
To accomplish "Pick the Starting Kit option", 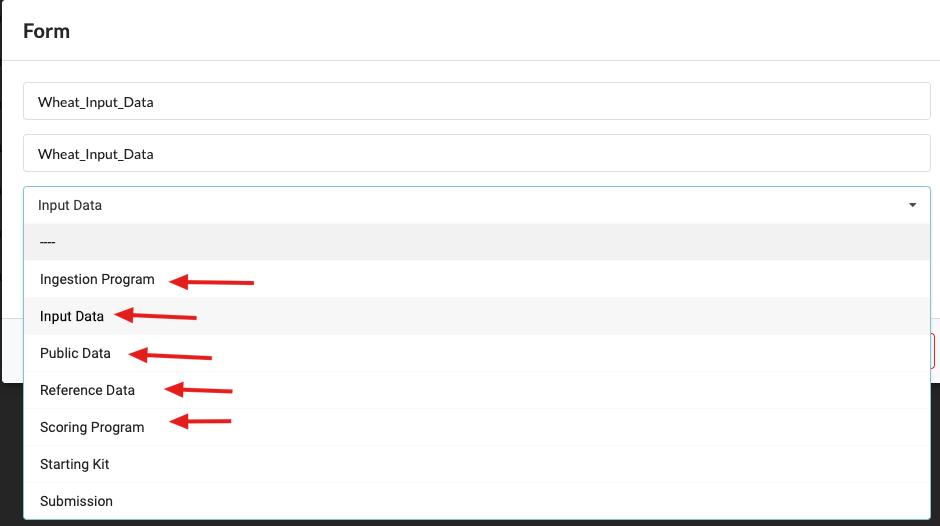I will (75, 464).
